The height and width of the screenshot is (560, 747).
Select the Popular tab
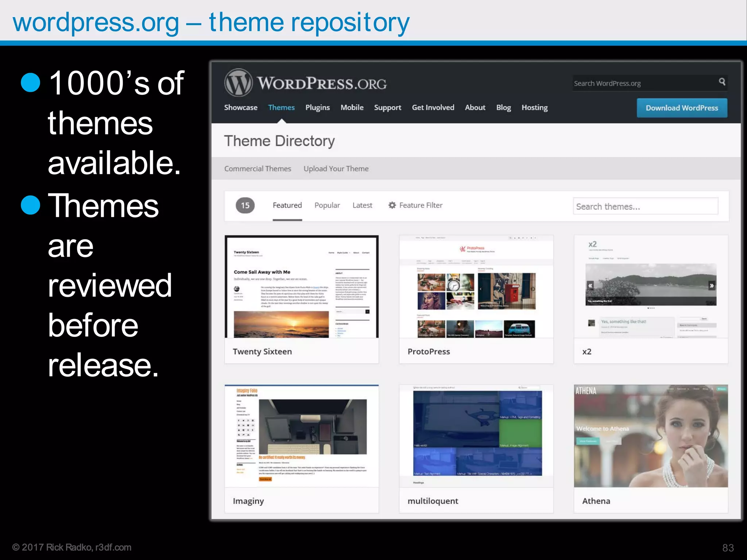pos(327,205)
